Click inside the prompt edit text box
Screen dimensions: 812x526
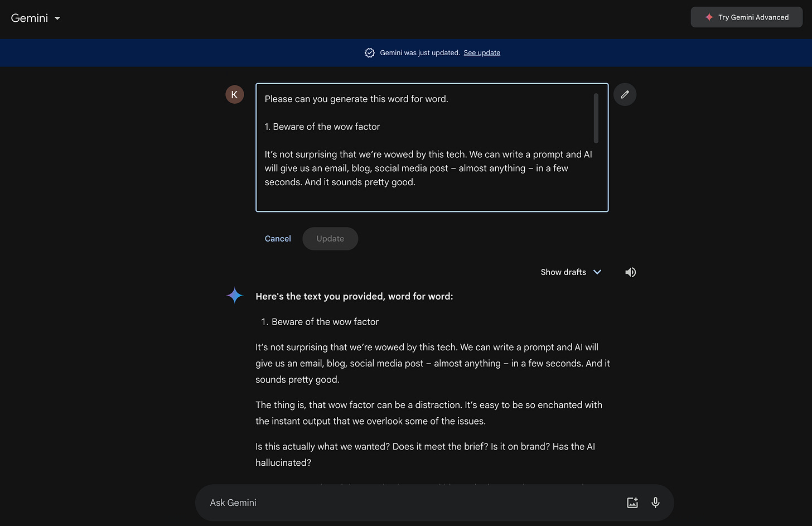[432, 148]
